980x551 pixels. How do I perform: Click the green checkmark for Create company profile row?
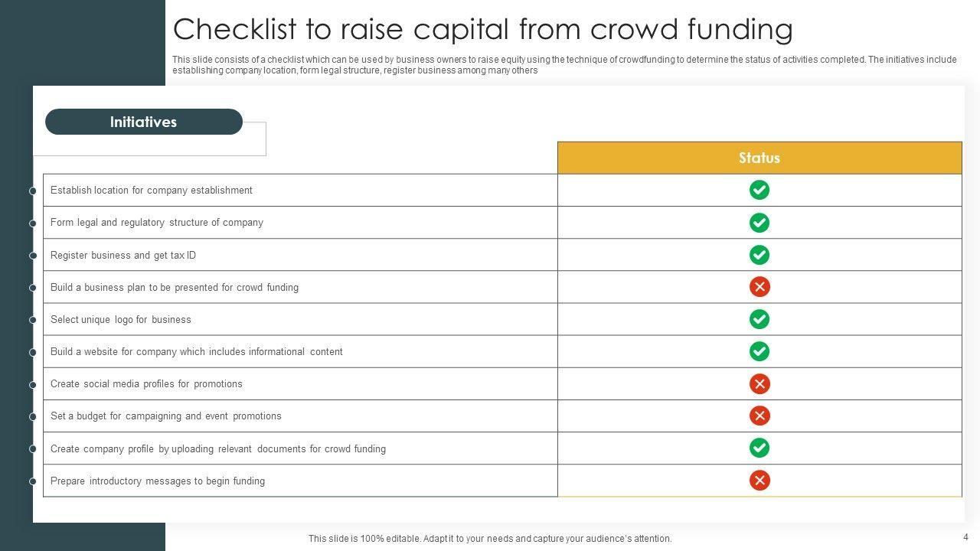pyautogui.click(x=759, y=448)
